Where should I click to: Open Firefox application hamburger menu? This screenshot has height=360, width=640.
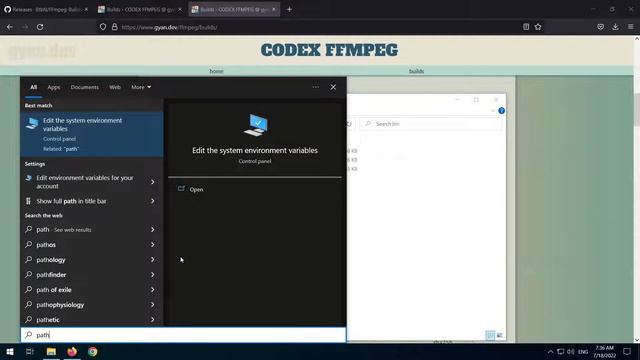tap(631, 27)
